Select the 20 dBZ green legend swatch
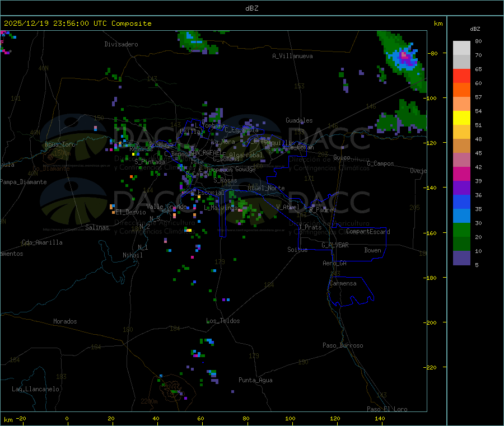This screenshot has width=504, height=426. click(461, 244)
